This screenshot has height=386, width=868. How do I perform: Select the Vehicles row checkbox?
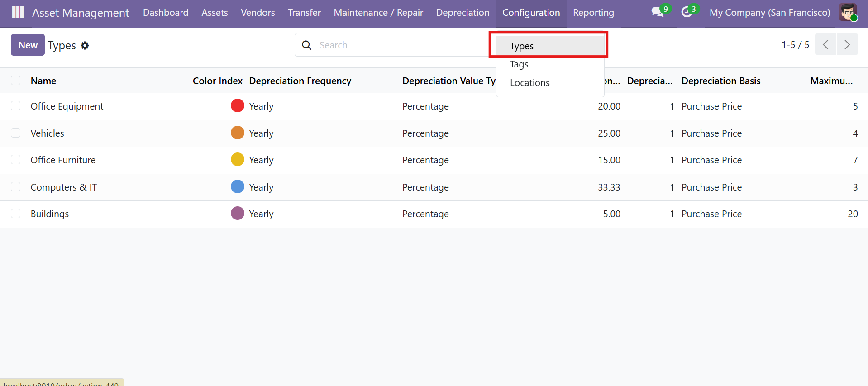point(16,133)
